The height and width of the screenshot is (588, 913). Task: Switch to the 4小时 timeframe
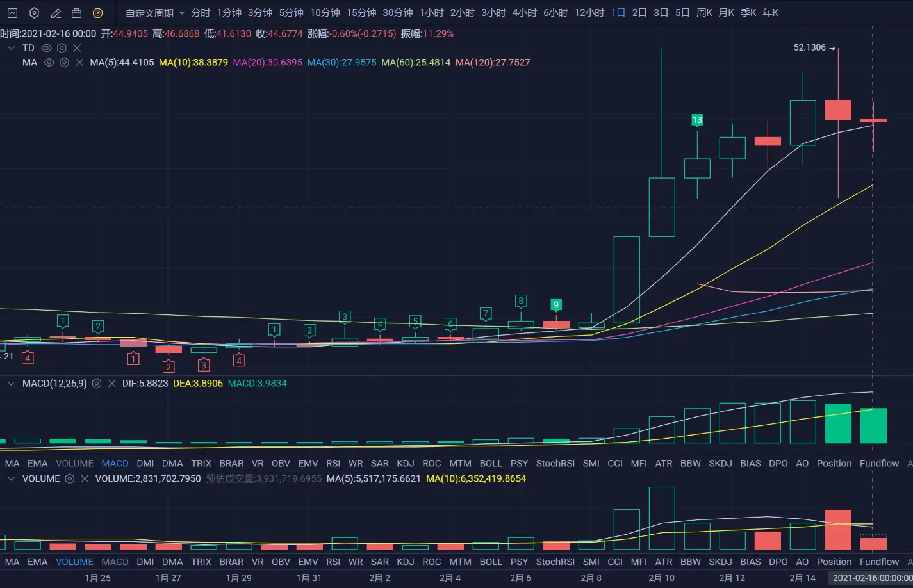[x=525, y=13]
